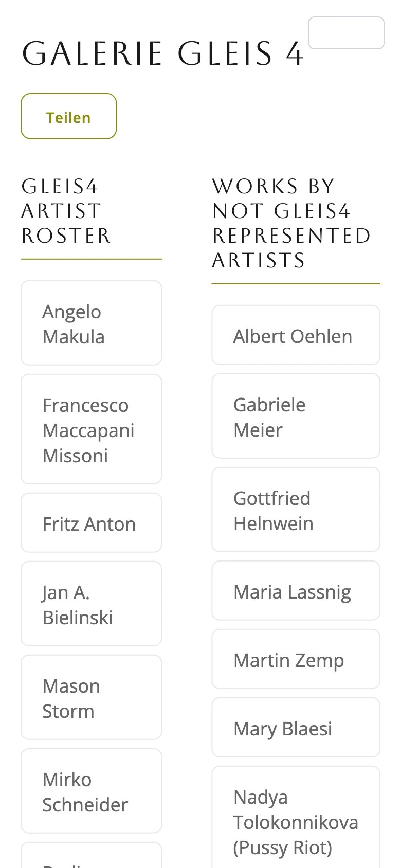Screen dimensions: 401x868
Task: Open the Galerie Gleis 4 title
Action: coord(163,53)
